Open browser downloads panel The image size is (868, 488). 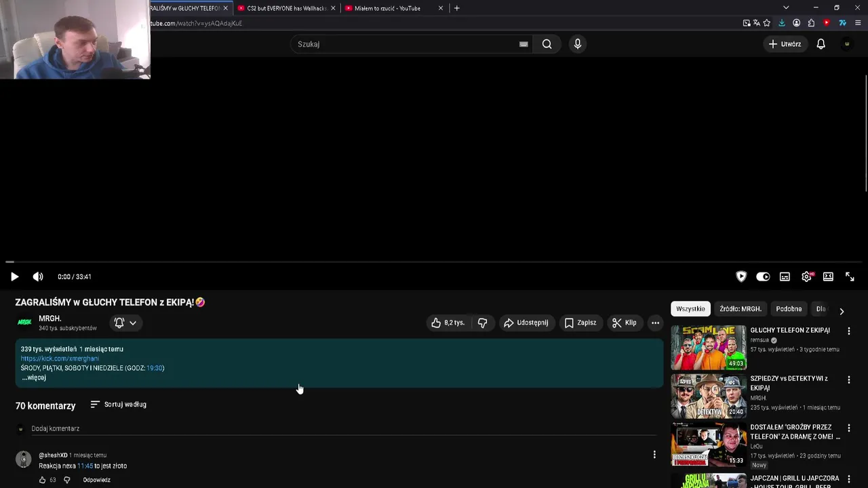(x=782, y=23)
